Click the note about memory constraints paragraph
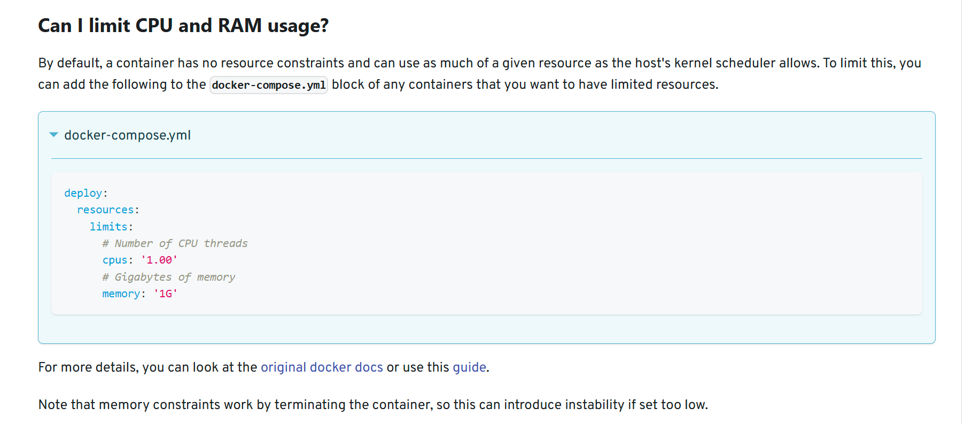The width and height of the screenshot is (980, 424). pos(373,405)
